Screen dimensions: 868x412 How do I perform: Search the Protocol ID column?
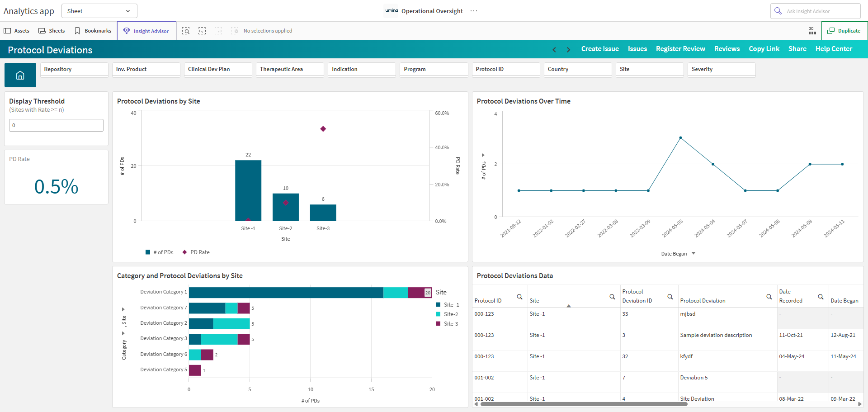coord(519,297)
